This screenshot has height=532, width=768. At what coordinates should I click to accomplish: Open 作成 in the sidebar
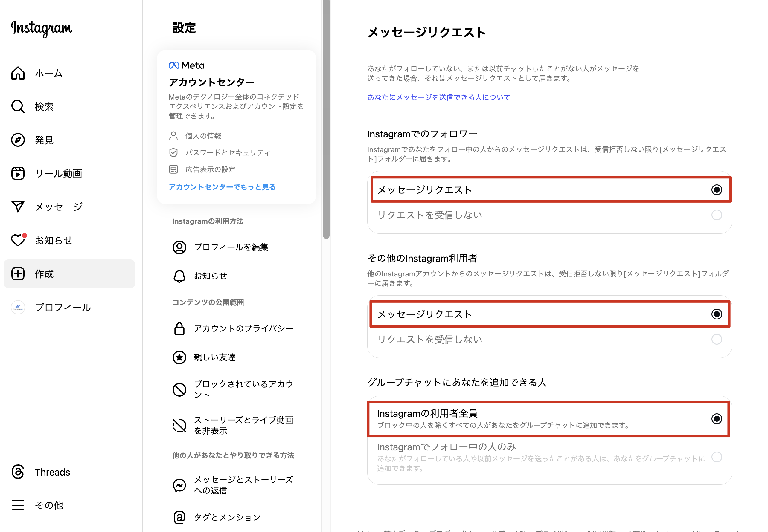coord(69,274)
